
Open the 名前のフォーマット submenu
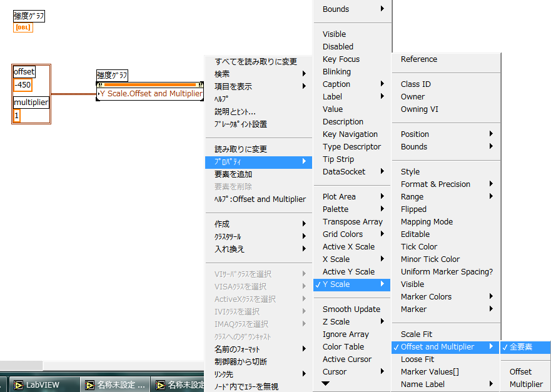tap(259, 349)
